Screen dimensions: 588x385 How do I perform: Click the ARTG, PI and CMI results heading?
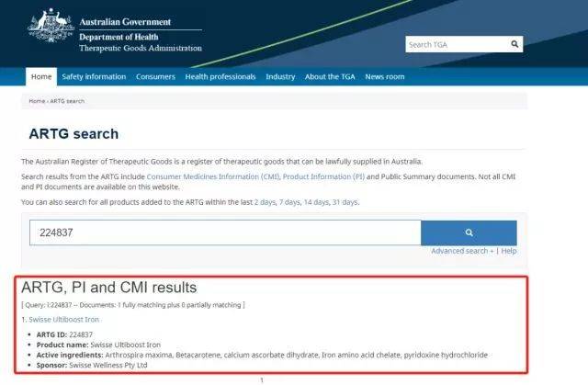(x=109, y=288)
